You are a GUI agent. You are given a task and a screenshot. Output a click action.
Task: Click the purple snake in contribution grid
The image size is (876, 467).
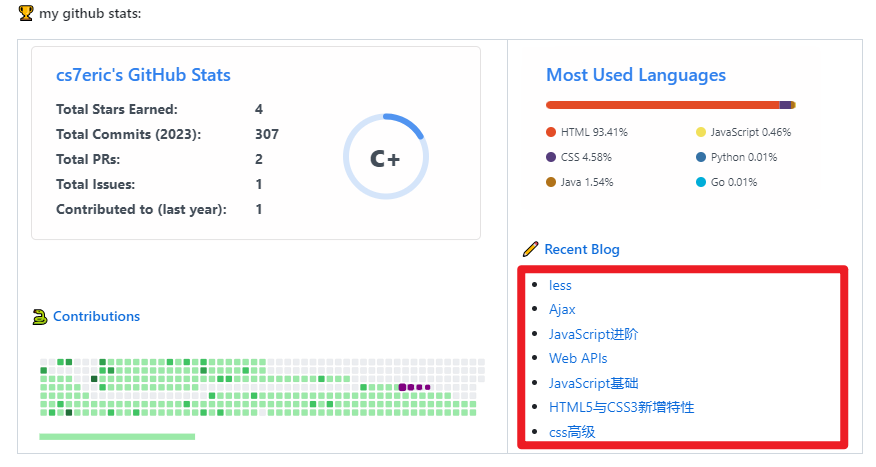click(413, 387)
